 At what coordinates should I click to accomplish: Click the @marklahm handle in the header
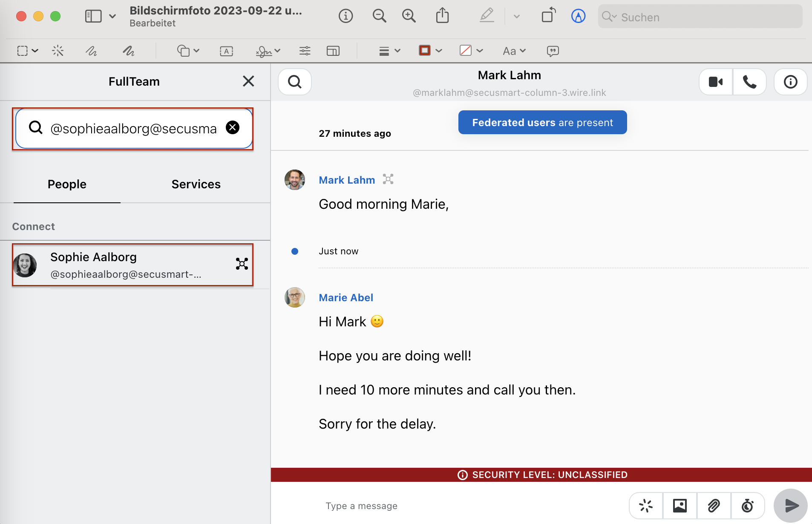(510, 92)
